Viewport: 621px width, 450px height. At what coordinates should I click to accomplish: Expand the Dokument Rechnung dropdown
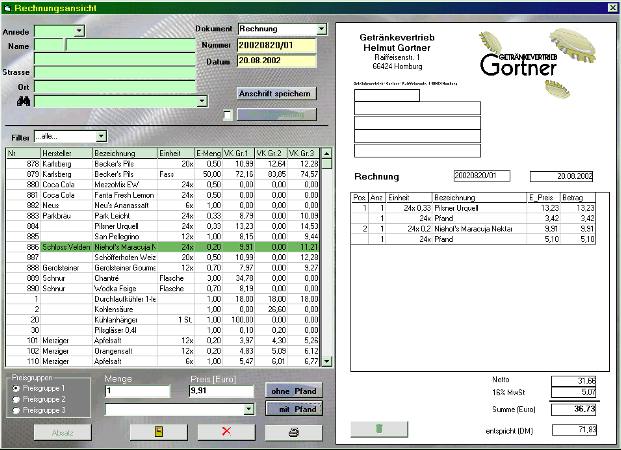[x=321, y=29]
